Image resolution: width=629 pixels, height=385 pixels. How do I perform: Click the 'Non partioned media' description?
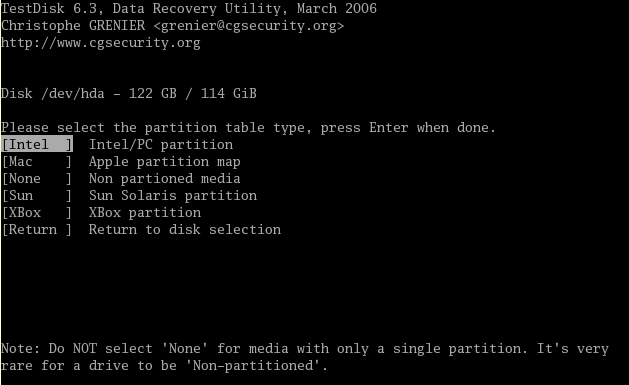click(x=164, y=179)
